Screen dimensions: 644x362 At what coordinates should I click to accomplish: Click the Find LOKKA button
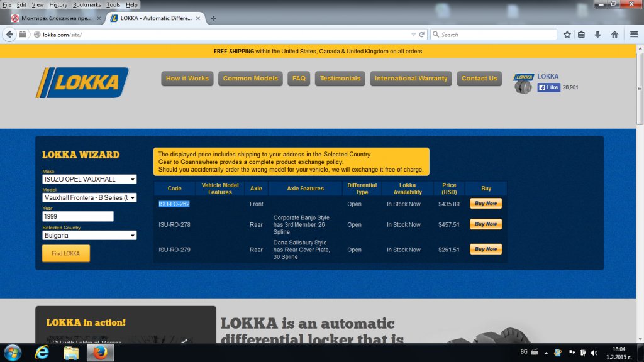pos(65,253)
